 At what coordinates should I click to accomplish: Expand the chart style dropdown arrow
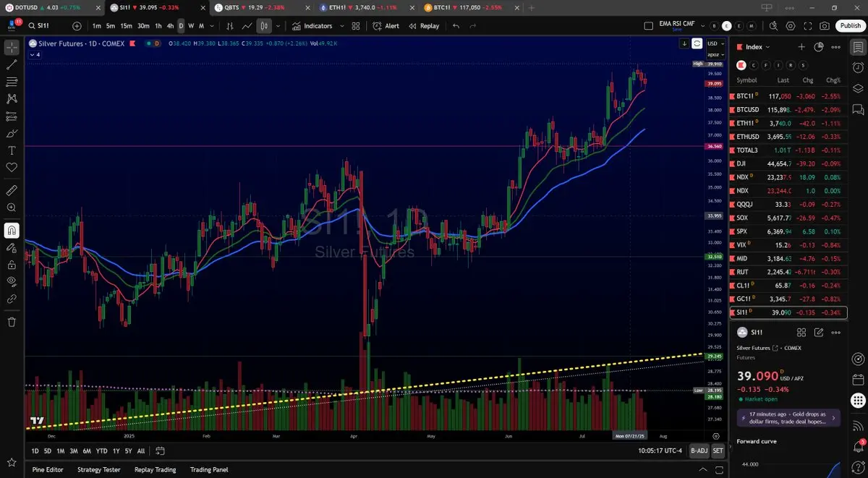[278, 26]
